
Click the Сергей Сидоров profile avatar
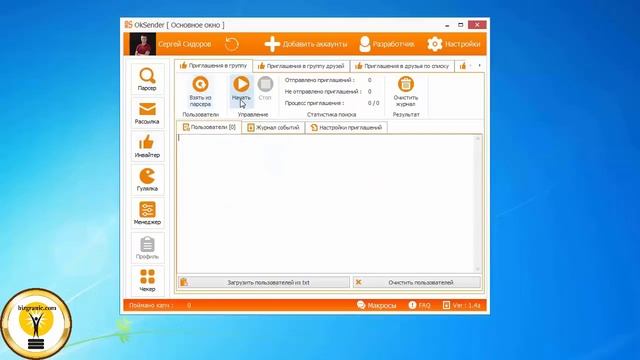pos(142,44)
